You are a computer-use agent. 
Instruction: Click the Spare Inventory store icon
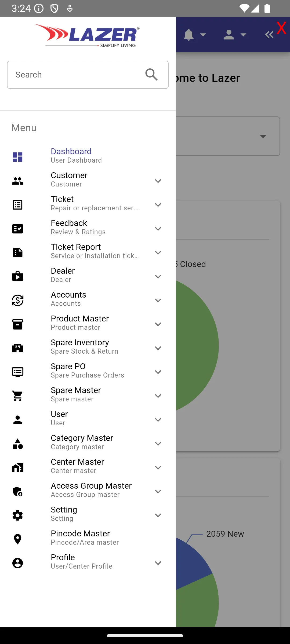pos(18,348)
